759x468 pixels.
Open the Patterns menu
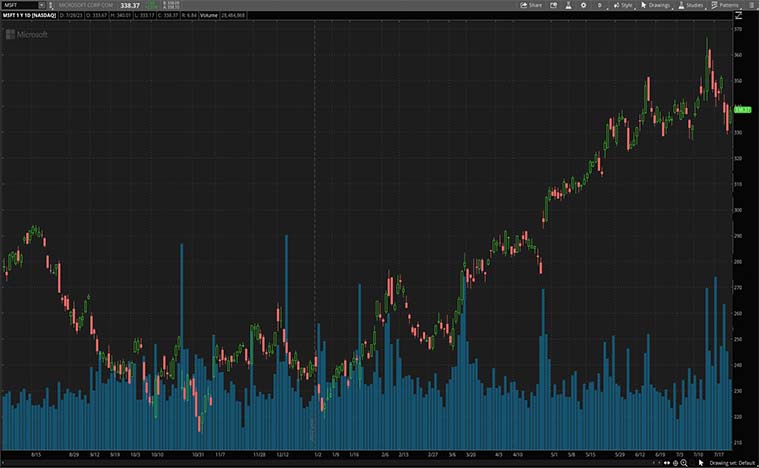click(725, 5)
